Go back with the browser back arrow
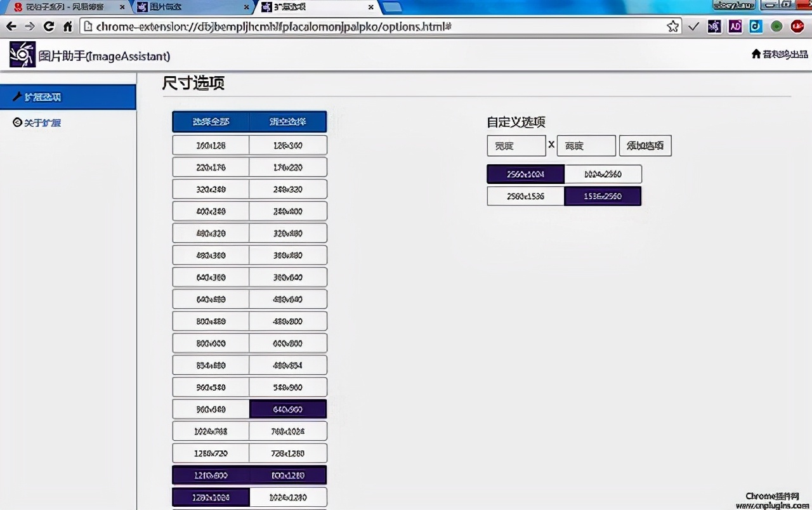This screenshot has height=510, width=812. pyautogui.click(x=11, y=27)
